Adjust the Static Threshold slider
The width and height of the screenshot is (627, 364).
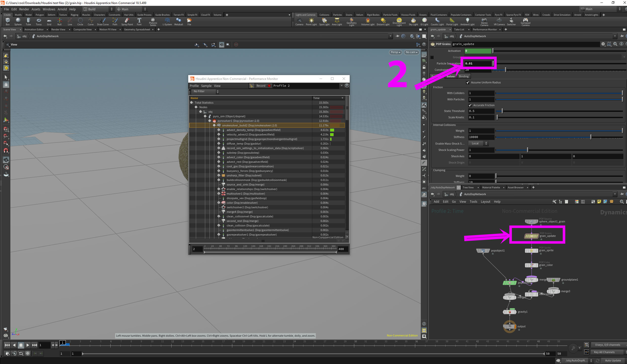[502, 111]
